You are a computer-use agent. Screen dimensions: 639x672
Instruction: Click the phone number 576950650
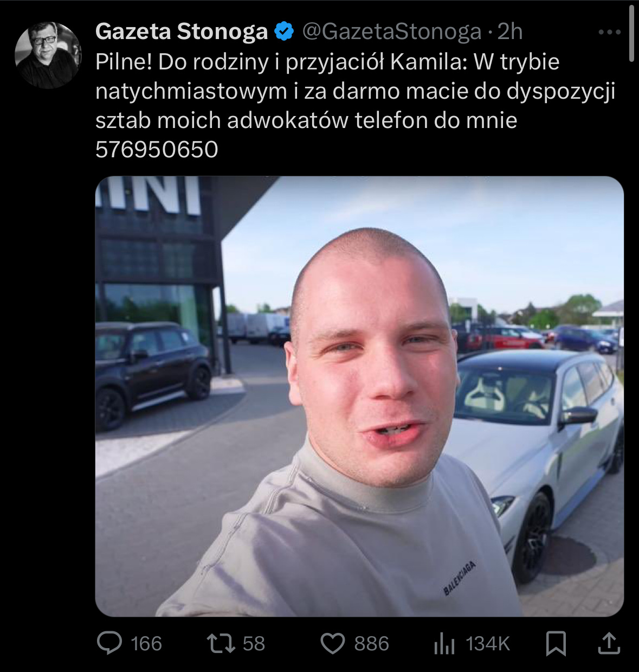(157, 150)
